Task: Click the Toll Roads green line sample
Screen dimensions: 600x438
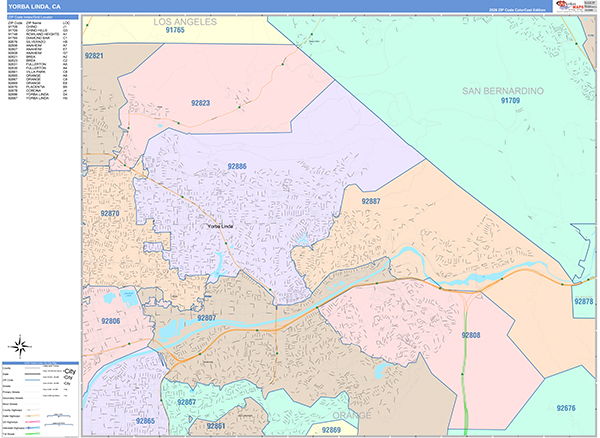Action: 33,434
